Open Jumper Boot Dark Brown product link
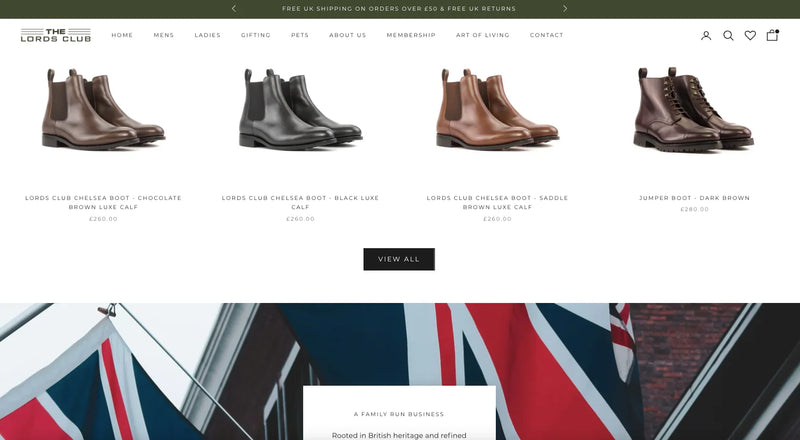The image size is (800, 440). pyautogui.click(x=694, y=198)
